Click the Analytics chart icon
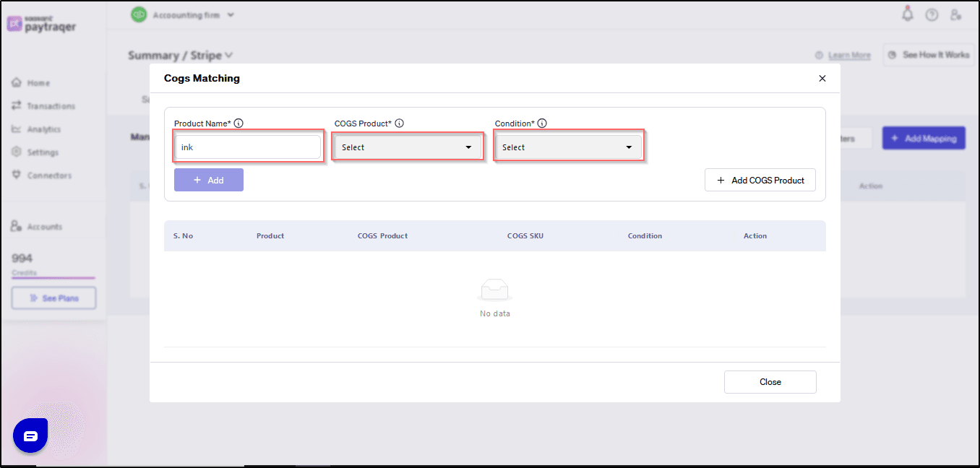 17,129
